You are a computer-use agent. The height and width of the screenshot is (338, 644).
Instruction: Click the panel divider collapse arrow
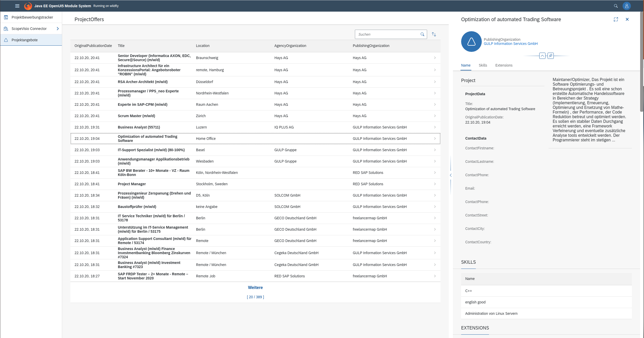(x=451, y=175)
